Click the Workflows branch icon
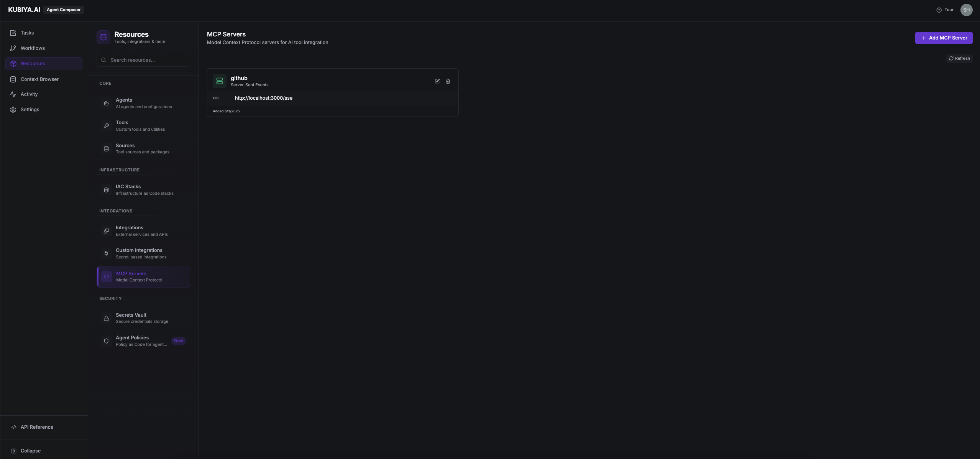The width and height of the screenshot is (980, 459). pyautogui.click(x=13, y=48)
